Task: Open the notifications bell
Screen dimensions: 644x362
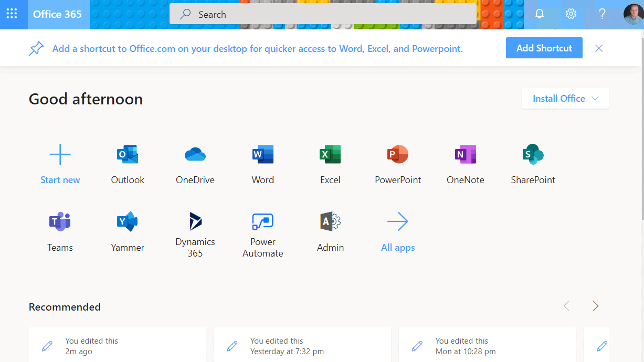Action: [x=540, y=14]
